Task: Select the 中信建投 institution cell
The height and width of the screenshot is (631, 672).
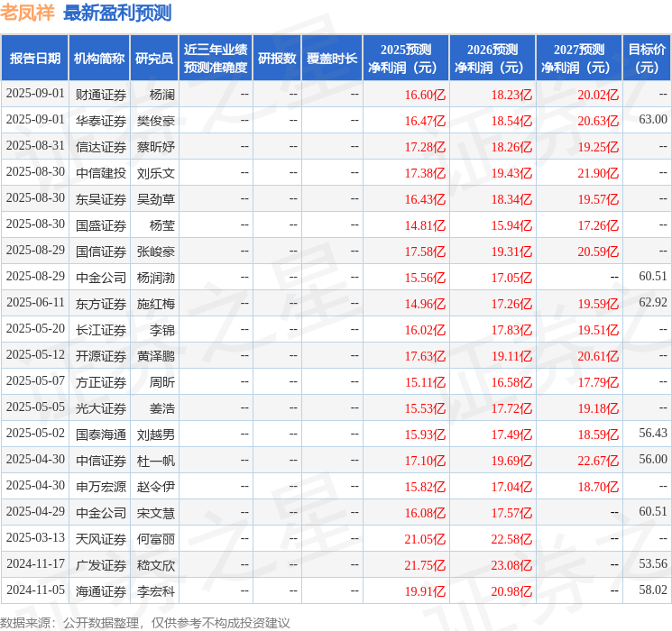Action: (100, 172)
